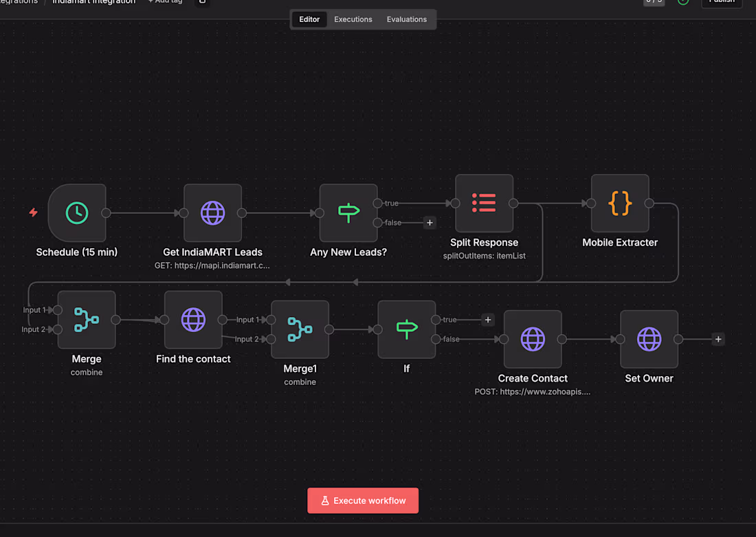Switch to the Executions tab
Viewport: 756px width, 537px height.
[x=353, y=19]
